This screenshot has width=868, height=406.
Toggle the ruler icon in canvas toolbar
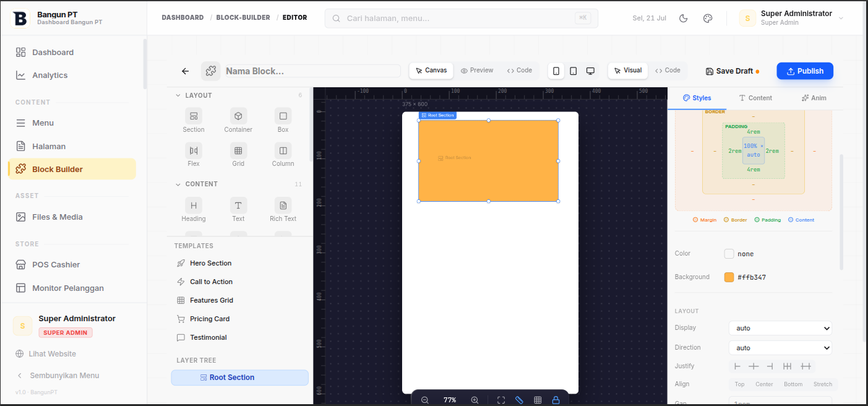pos(519,400)
